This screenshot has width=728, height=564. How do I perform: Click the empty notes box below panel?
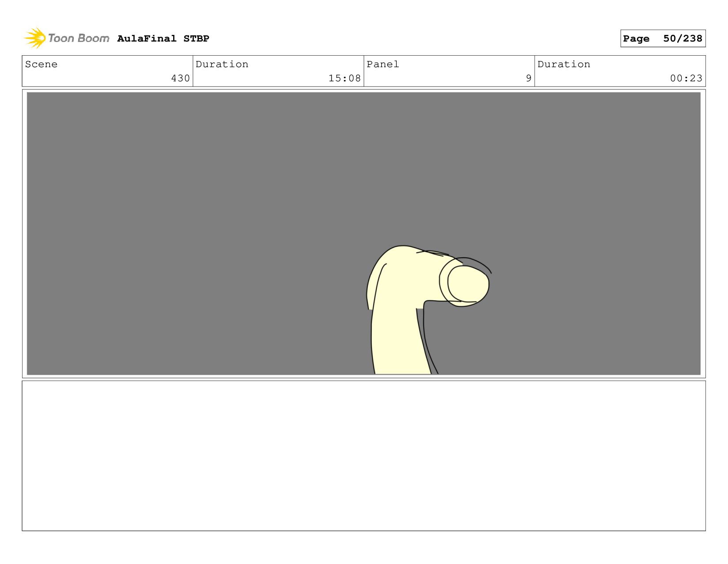click(x=364, y=456)
